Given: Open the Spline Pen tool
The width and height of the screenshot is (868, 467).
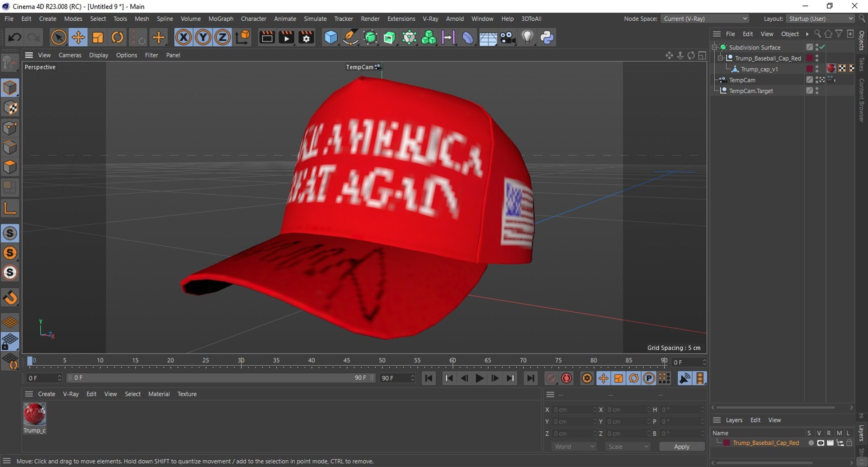Looking at the screenshot, I should (x=350, y=37).
